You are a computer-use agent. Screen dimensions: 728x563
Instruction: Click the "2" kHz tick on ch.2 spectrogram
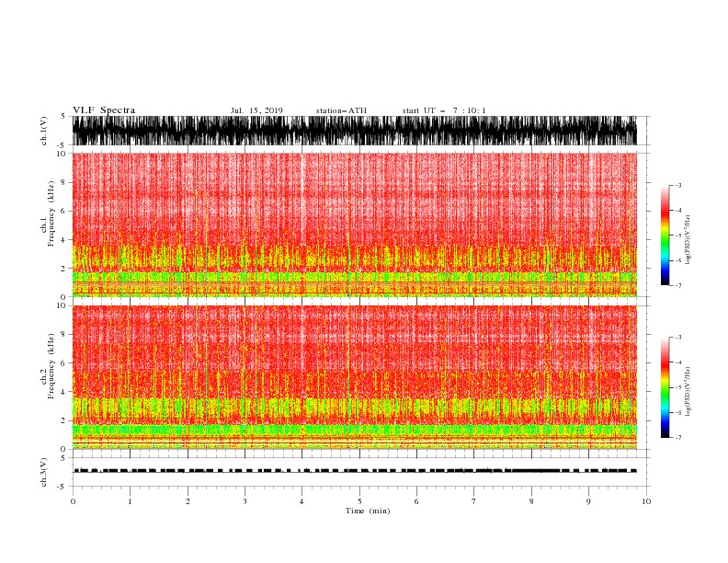(x=63, y=420)
